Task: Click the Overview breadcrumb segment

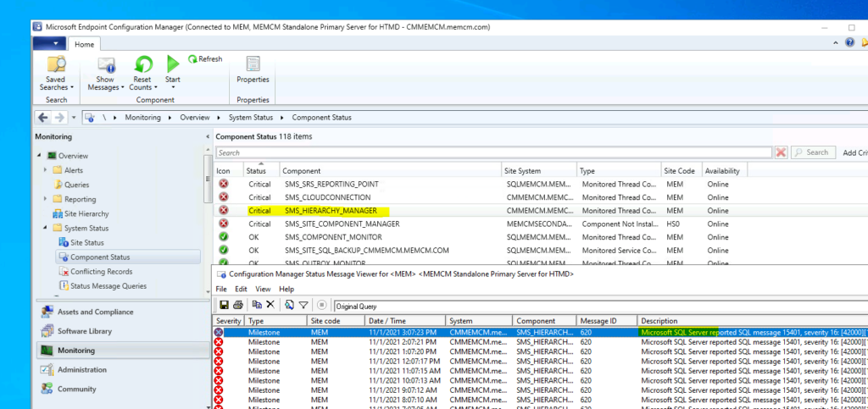Action: 195,117
